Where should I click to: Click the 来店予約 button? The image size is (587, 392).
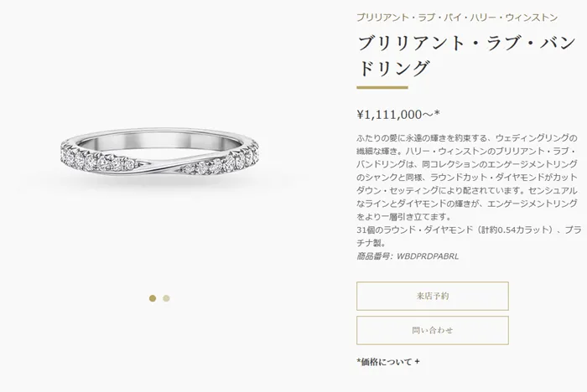click(x=433, y=296)
